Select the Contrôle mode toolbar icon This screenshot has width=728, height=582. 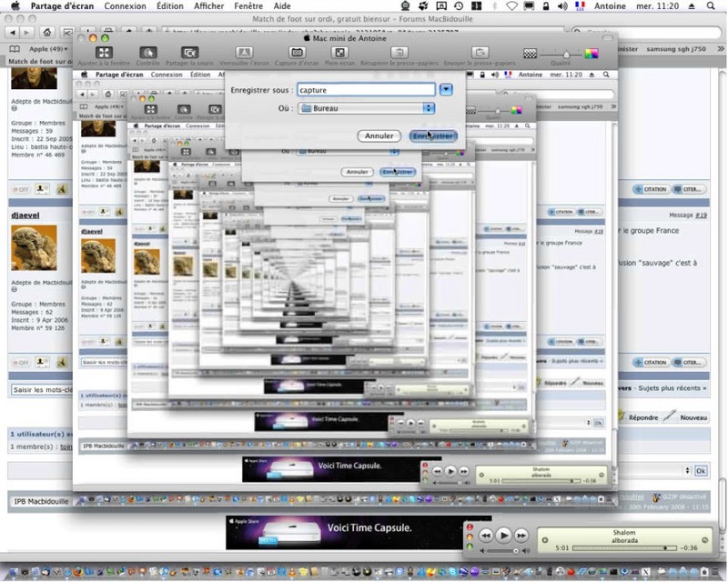[x=148, y=53]
